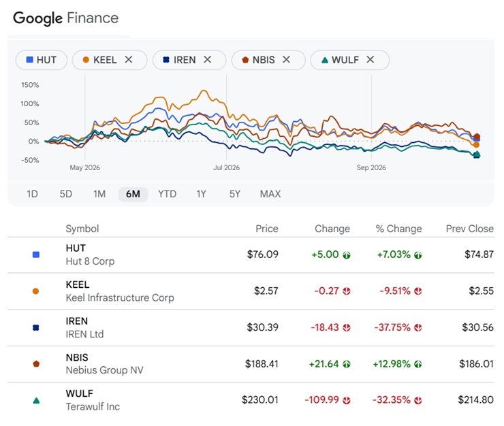Click up arrow beside NBIS +12.98%

click(x=418, y=364)
